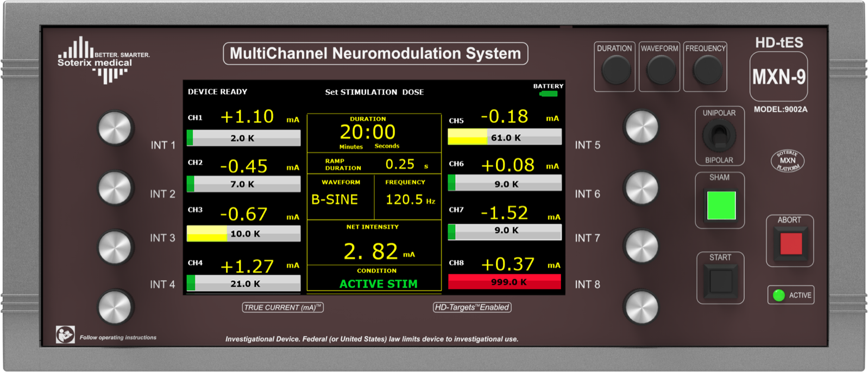The width and height of the screenshot is (868, 372).
Task: Click the INT 7 intensity knob
Action: point(642,246)
